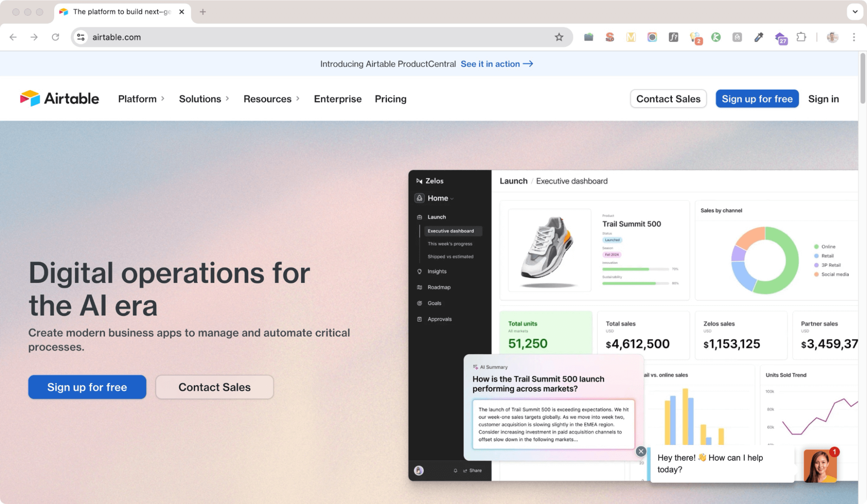
Task: Click the Launch clipboard icon in the sidebar
Action: point(419,217)
